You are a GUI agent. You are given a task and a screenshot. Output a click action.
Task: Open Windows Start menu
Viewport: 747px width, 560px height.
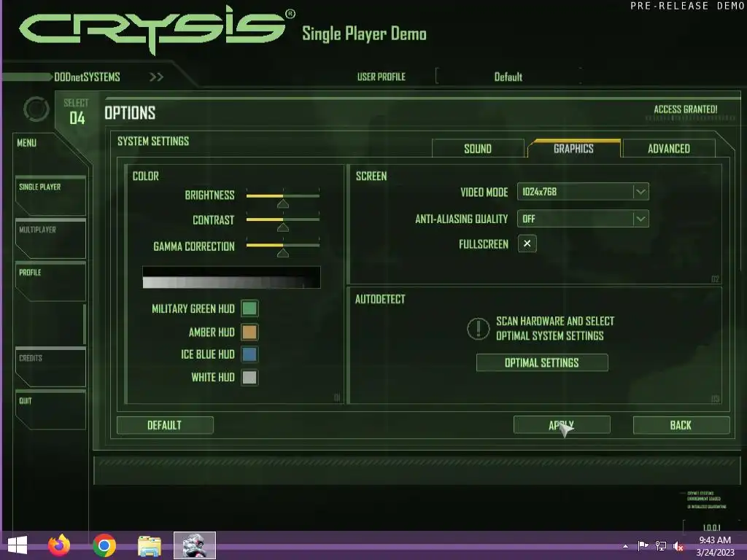pyautogui.click(x=18, y=545)
